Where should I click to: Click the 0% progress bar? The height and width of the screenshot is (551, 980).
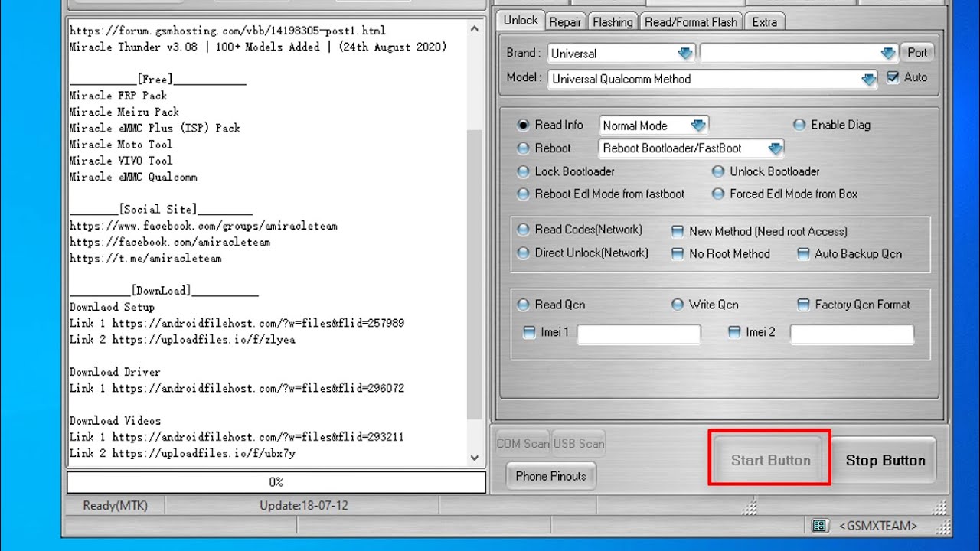tap(276, 482)
